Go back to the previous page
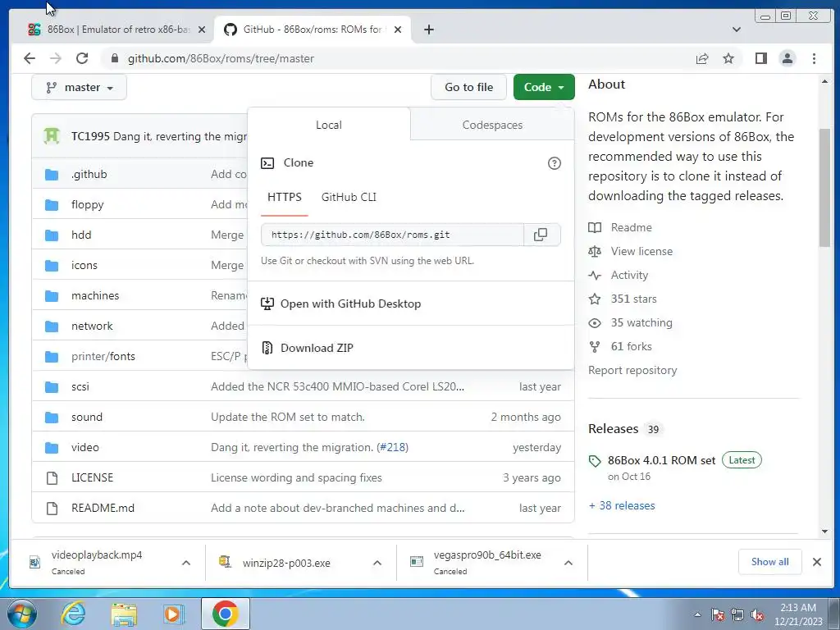The image size is (840, 630). tap(30, 58)
